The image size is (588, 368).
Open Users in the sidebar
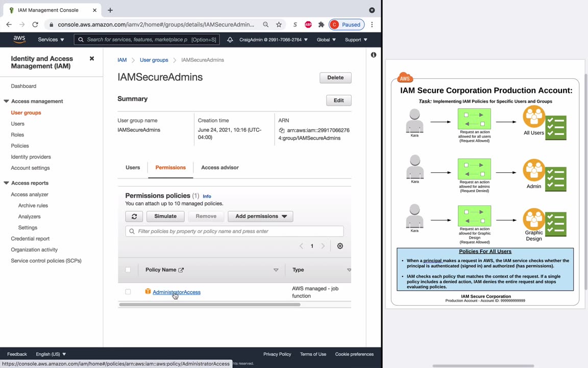[18, 124]
